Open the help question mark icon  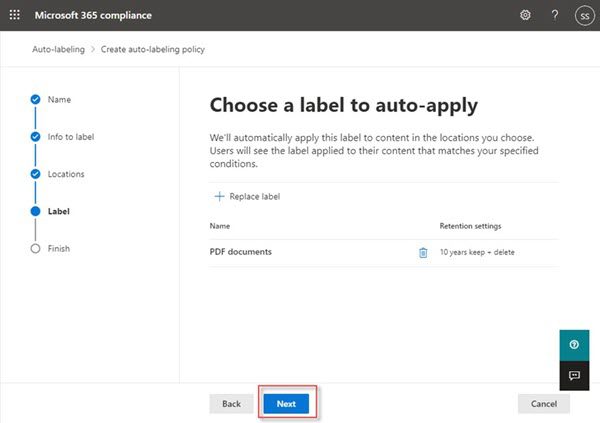click(554, 15)
